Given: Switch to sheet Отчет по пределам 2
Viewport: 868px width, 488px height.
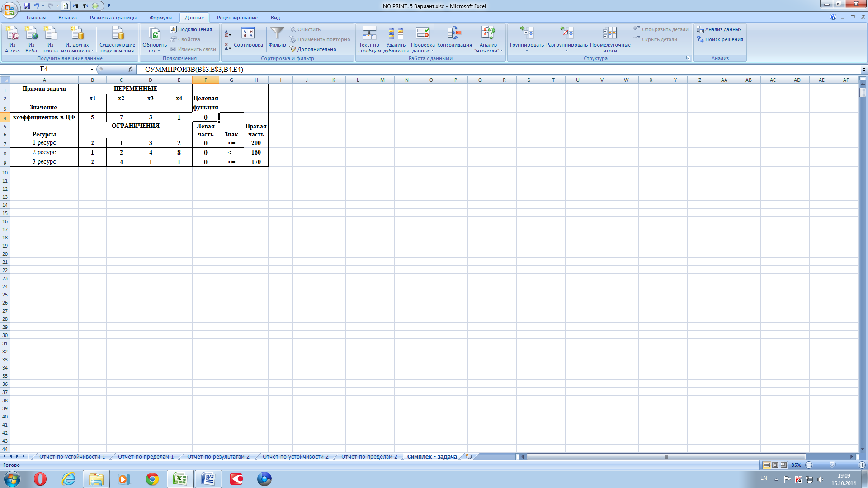Looking at the screenshot, I should point(369,457).
